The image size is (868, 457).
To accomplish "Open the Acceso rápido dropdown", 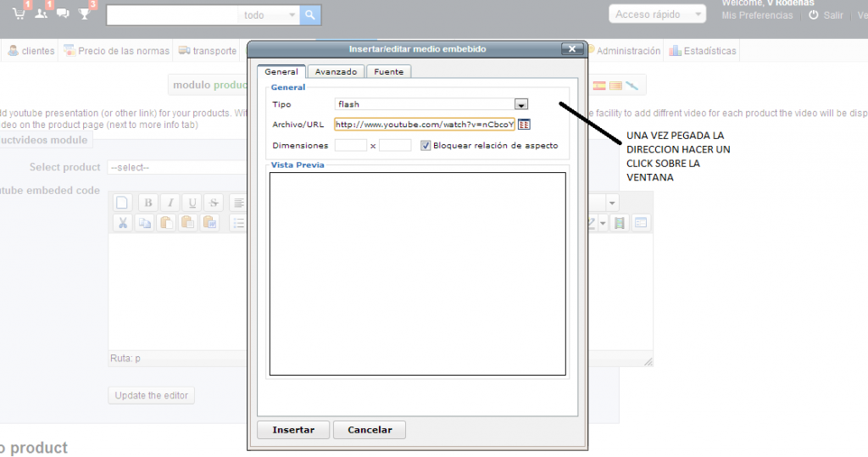I will (x=657, y=14).
